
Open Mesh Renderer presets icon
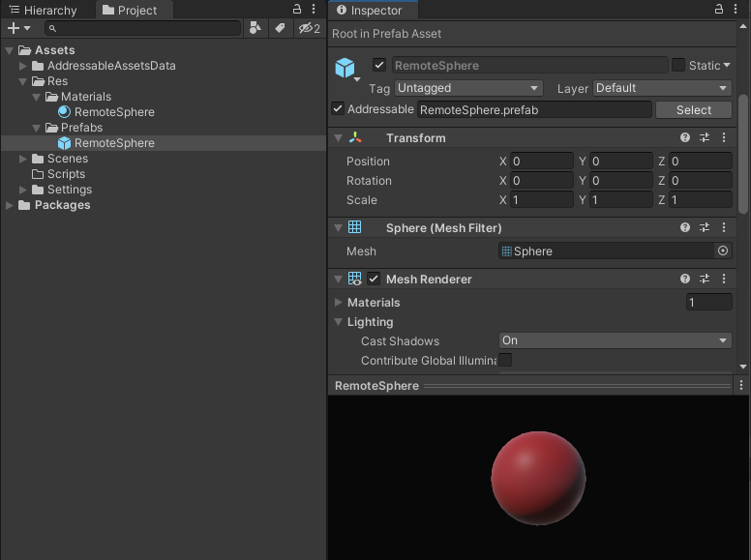pyautogui.click(x=705, y=279)
